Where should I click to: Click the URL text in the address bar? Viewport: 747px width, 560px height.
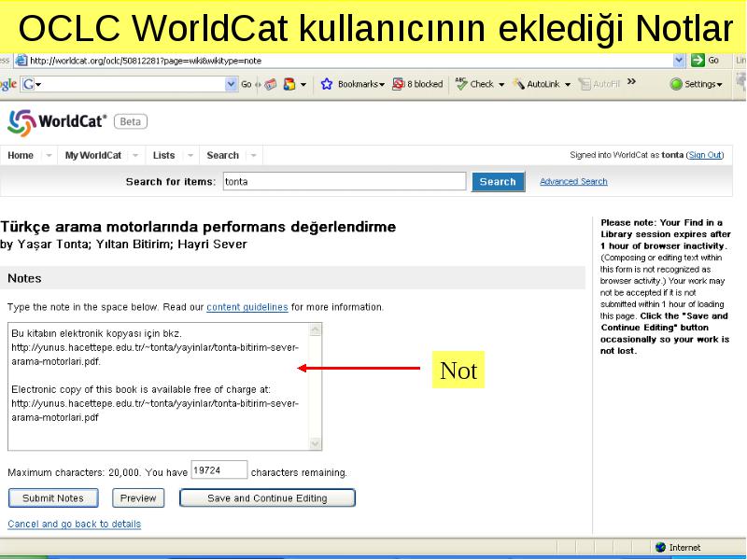146,61
